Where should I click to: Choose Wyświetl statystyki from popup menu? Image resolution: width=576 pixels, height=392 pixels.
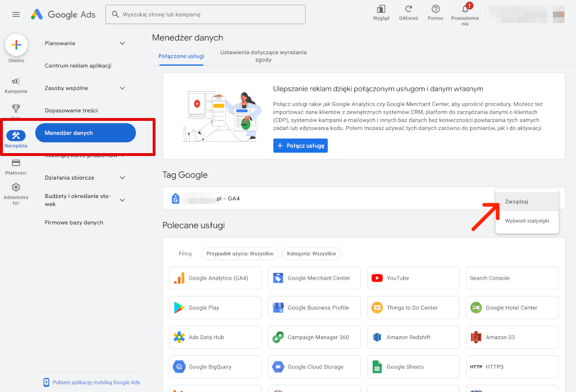[527, 220]
